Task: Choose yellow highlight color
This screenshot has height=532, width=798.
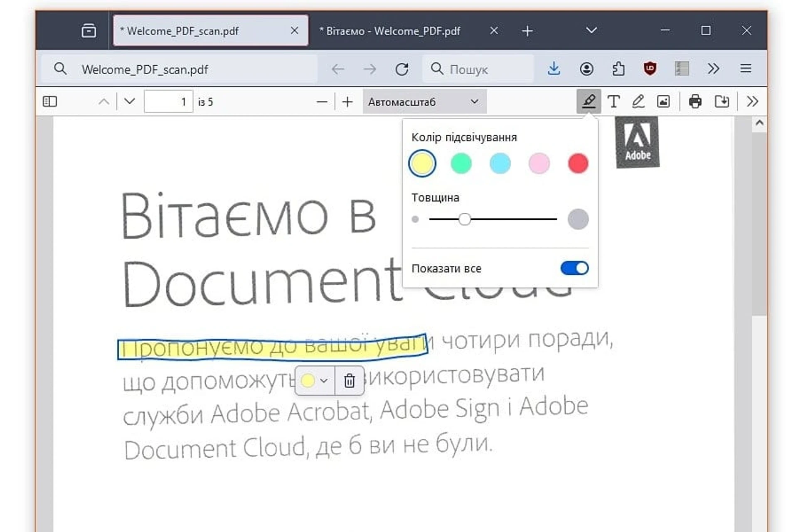Action: tap(422, 163)
